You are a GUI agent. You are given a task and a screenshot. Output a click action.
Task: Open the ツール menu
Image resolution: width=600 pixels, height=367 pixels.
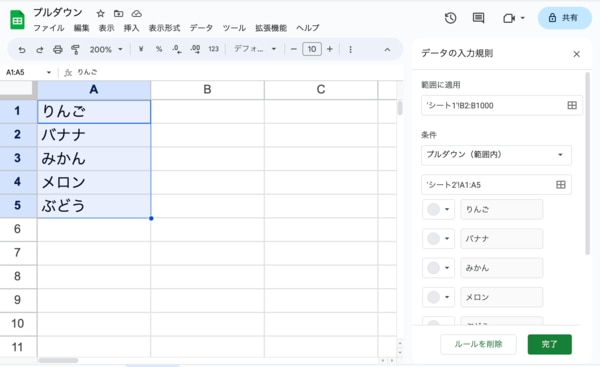click(234, 28)
